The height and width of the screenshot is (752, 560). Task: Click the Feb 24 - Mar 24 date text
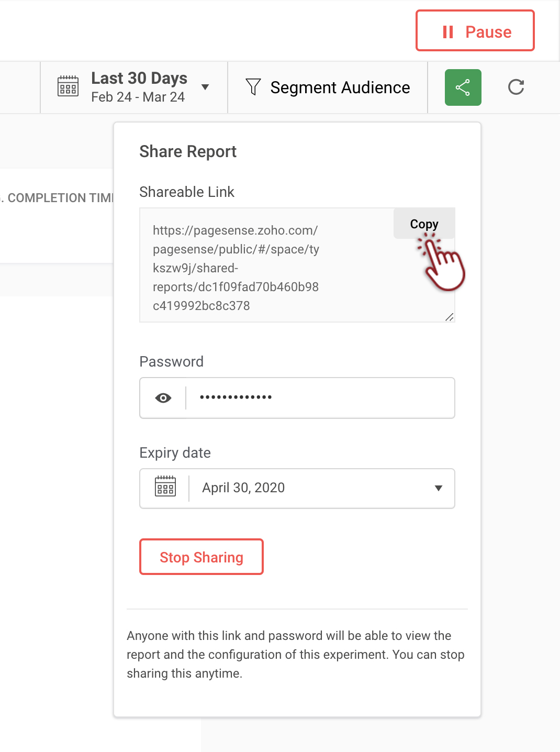pyautogui.click(x=138, y=97)
